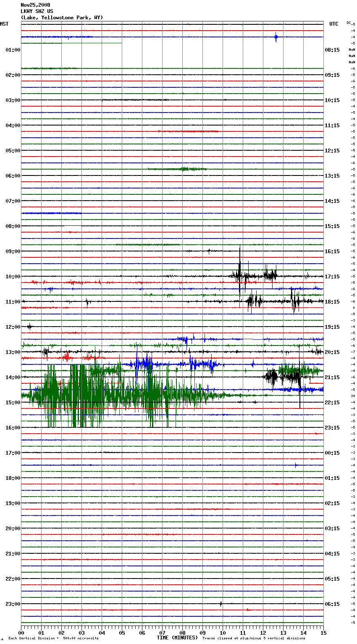Select the 04:00 MST hour label
This screenshot has height=644, width=357.
tap(13, 126)
